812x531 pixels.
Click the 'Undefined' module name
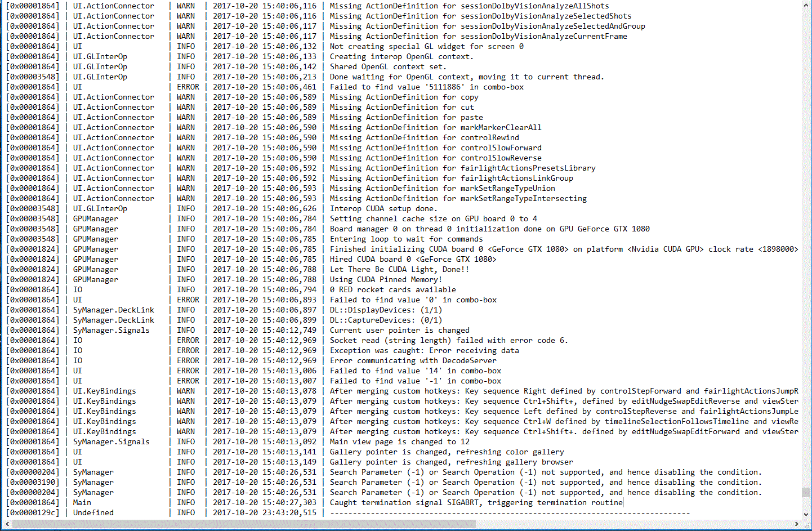tap(93, 512)
